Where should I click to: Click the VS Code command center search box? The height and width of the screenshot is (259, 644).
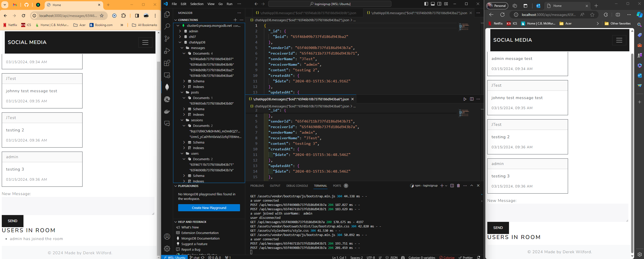point(330,4)
